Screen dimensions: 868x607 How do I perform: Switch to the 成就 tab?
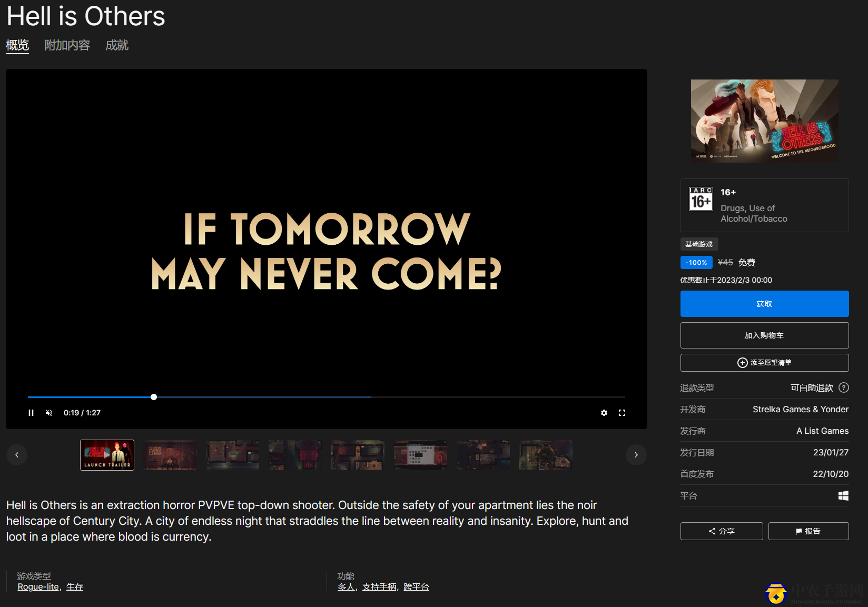coord(117,45)
